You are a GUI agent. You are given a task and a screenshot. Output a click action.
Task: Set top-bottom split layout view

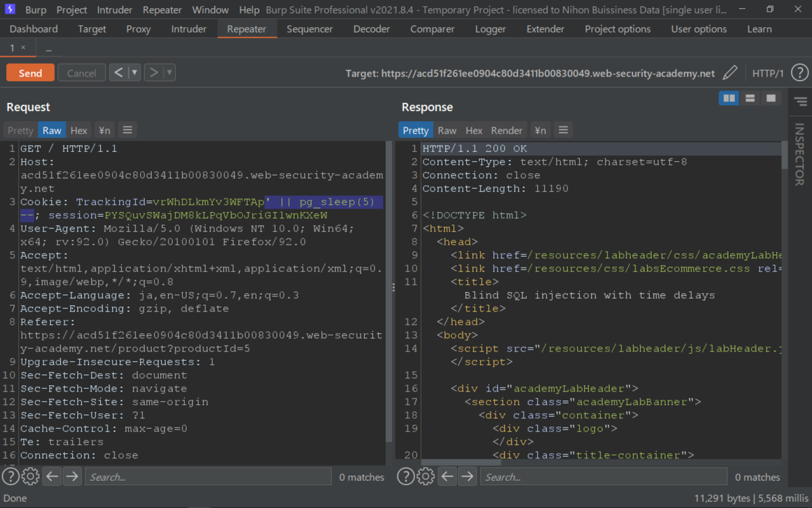pyautogui.click(x=750, y=98)
